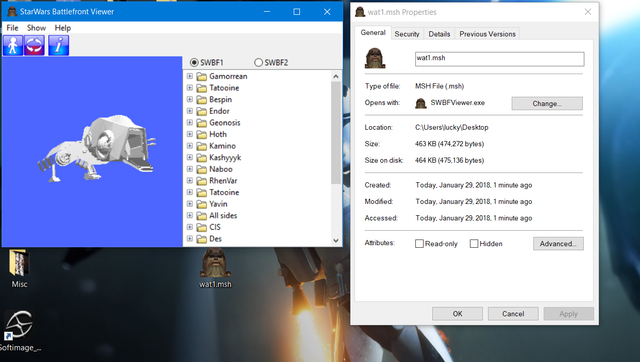
Task: Click SWBFViewer.exe icon beside Opens with
Action: tap(421, 103)
